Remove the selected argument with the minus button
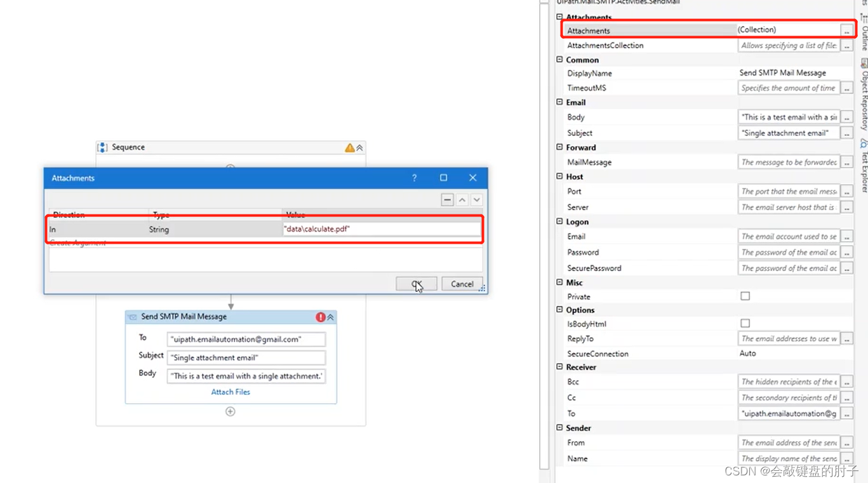This screenshot has width=868, height=483. 448,200
